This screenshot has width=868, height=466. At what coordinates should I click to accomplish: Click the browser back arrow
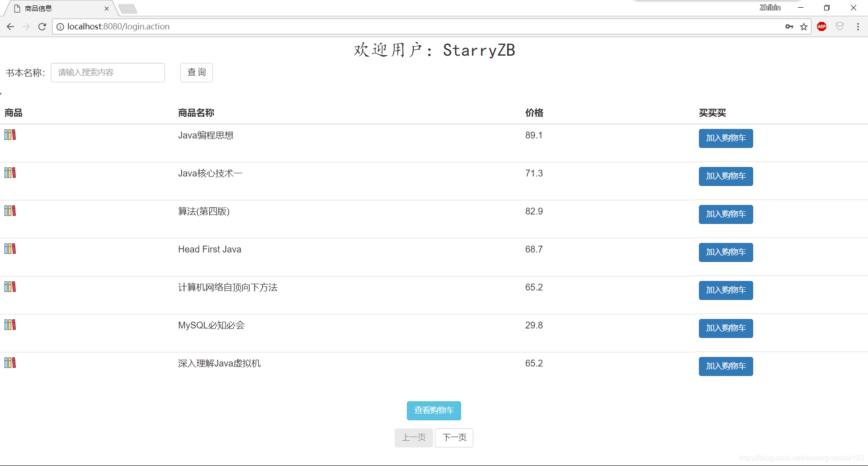pyautogui.click(x=10, y=27)
